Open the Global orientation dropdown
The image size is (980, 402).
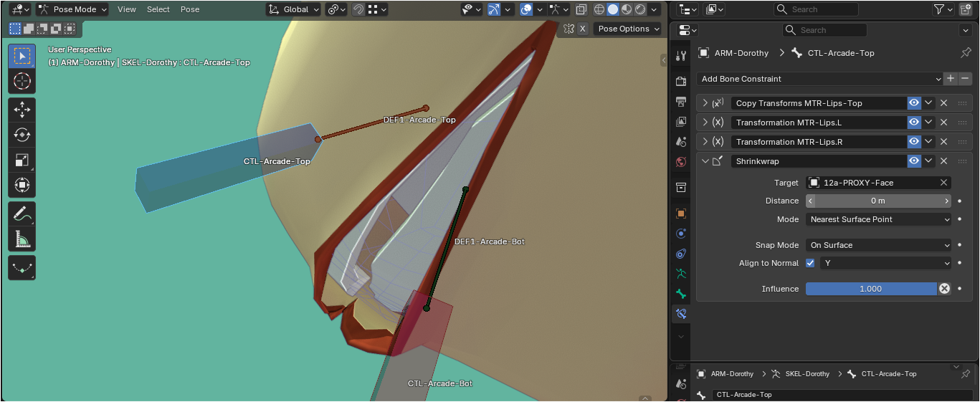pyautogui.click(x=293, y=9)
